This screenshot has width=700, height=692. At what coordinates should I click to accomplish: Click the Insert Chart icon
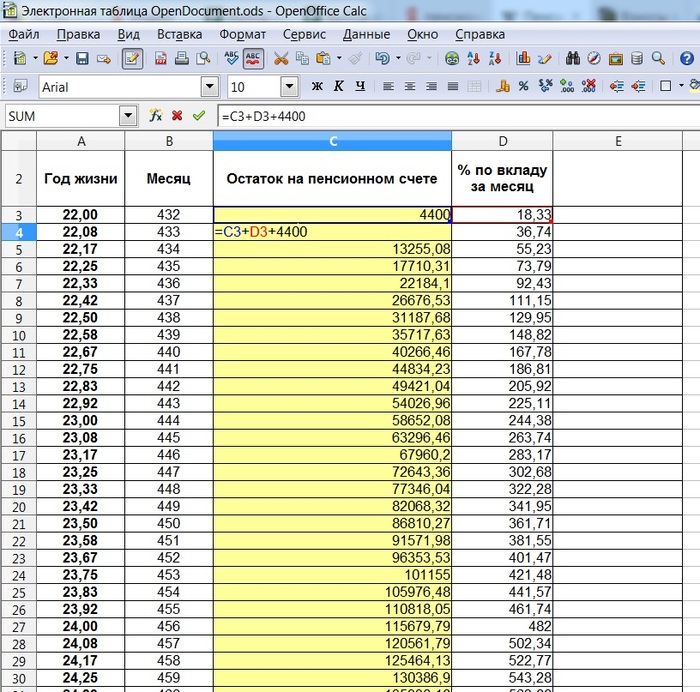coord(522,59)
